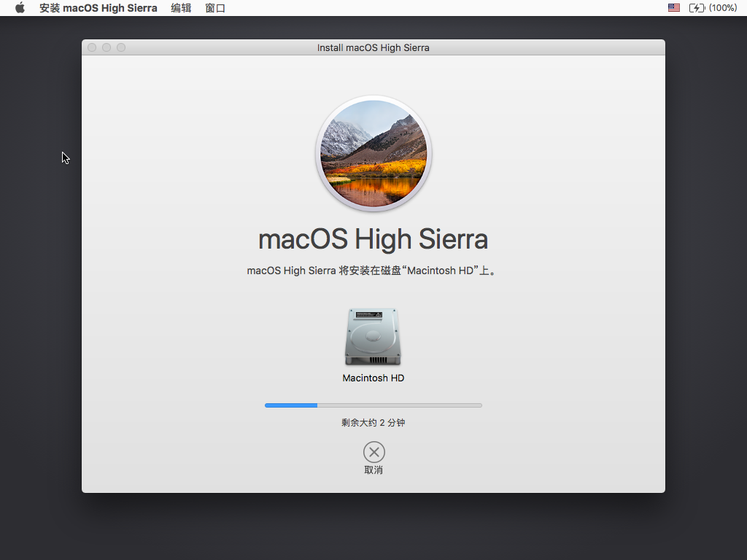Screen dimensions: 747x560
Task: Click the installation progress bar
Action: click(x=373, y=405)
